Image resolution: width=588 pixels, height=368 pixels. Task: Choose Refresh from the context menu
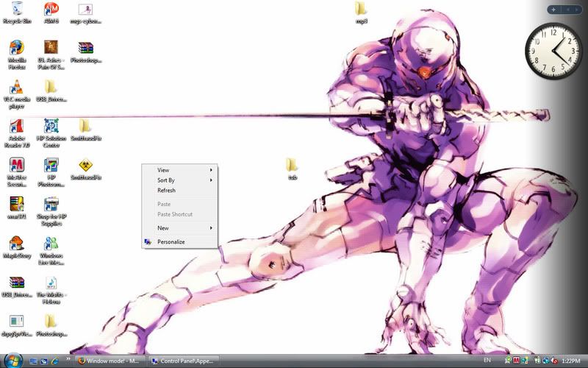[x=166, y=191]
